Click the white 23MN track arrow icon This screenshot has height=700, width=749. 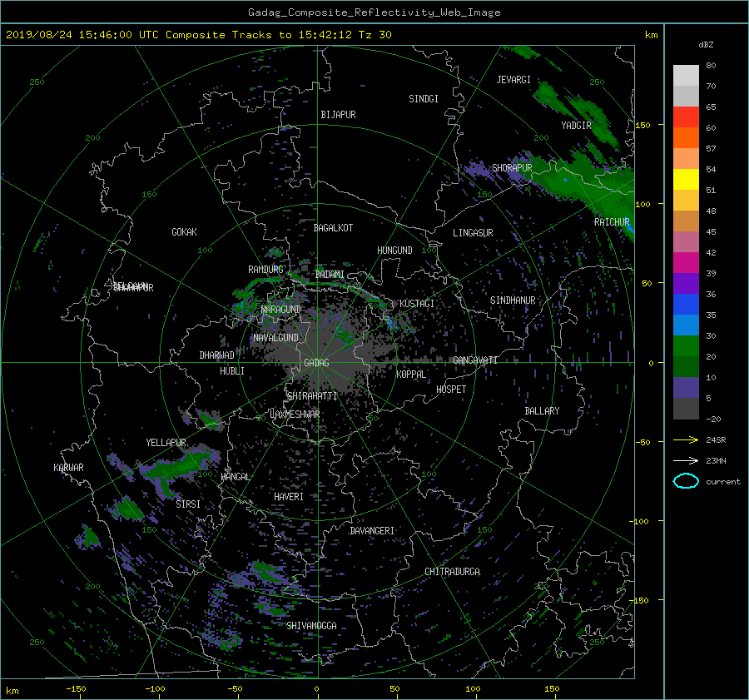click(686, 460)
